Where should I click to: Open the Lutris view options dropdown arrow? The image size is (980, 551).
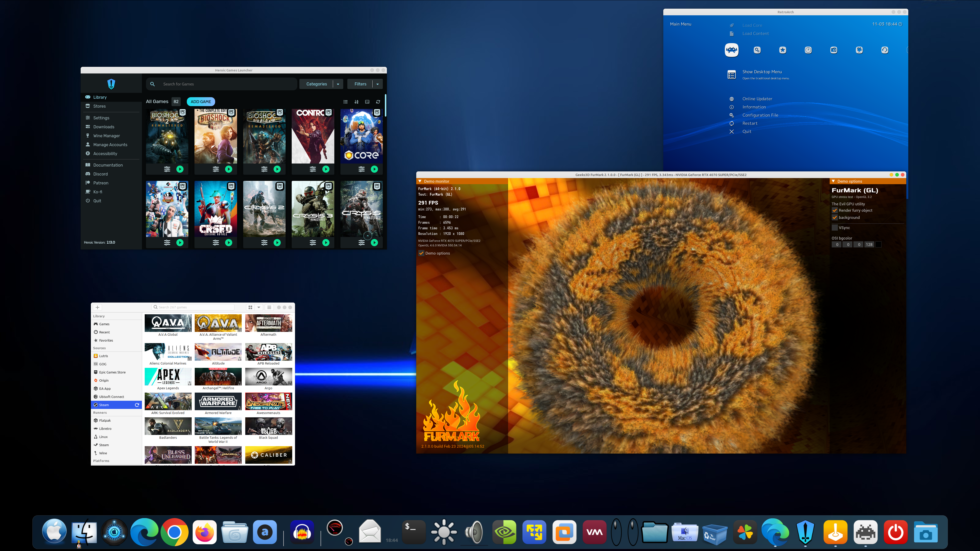259,307
